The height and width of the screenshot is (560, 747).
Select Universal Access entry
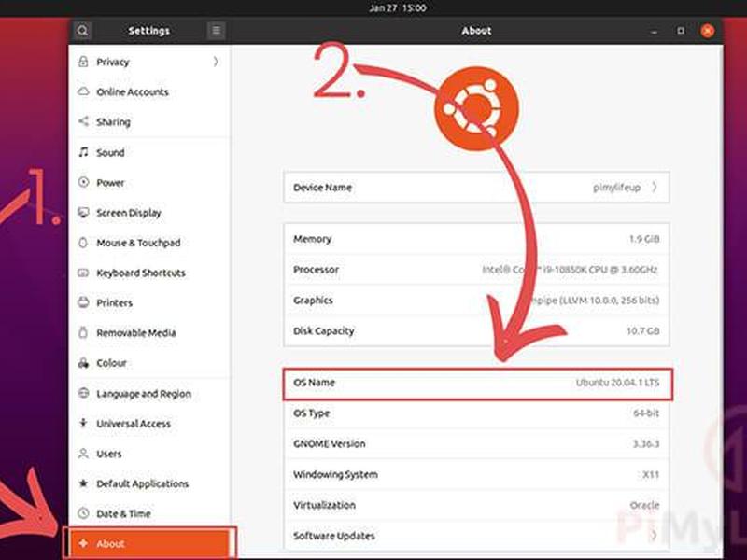149,423
